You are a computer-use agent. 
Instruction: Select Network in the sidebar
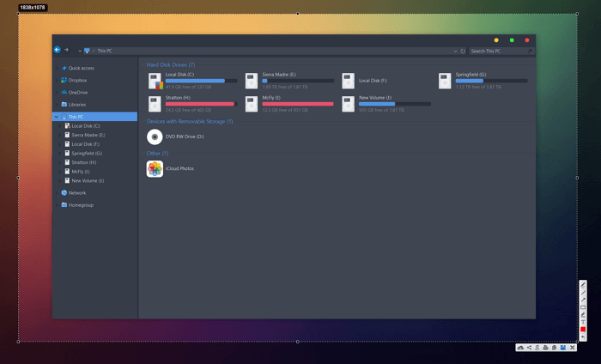[x=77, y=193]
